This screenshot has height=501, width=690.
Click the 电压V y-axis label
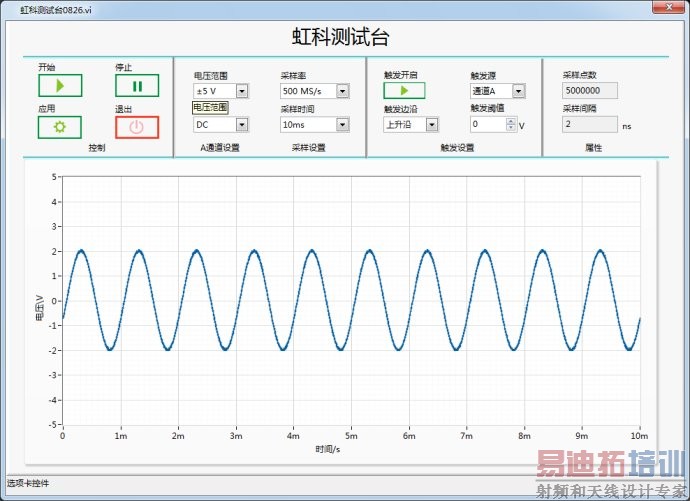(39, 308)
